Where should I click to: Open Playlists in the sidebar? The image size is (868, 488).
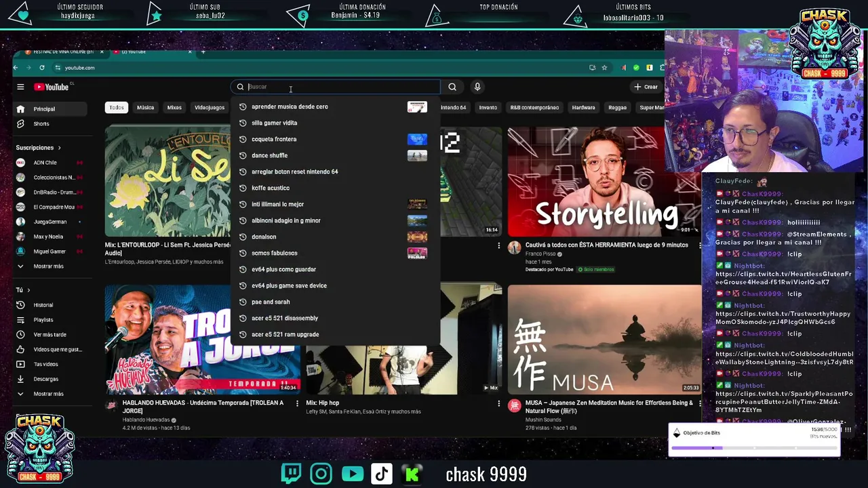click(51, 320)
